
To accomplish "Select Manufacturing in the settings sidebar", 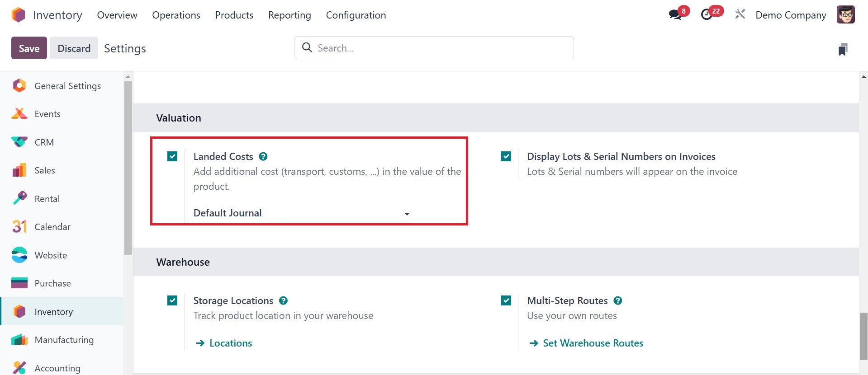I will (x=64, y=340).
